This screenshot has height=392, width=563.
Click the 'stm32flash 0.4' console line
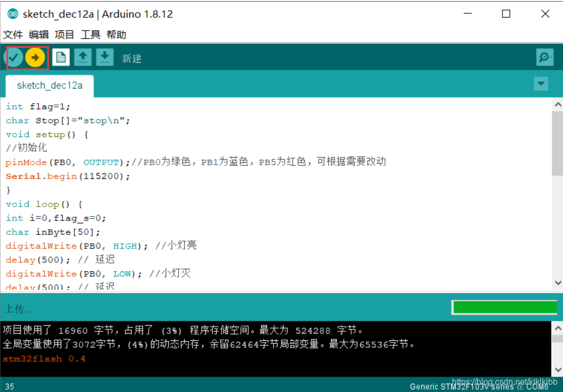click(44, 359)
